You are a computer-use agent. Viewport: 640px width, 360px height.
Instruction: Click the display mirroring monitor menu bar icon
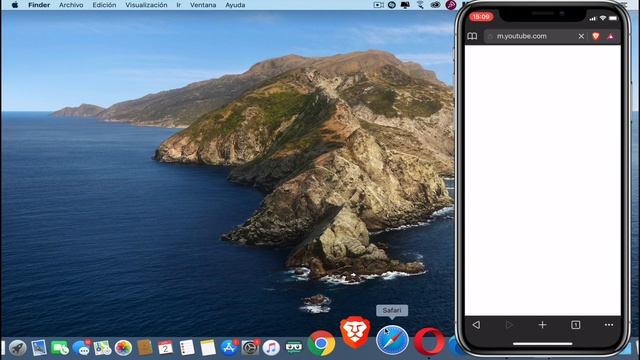[x=405, y=5]
